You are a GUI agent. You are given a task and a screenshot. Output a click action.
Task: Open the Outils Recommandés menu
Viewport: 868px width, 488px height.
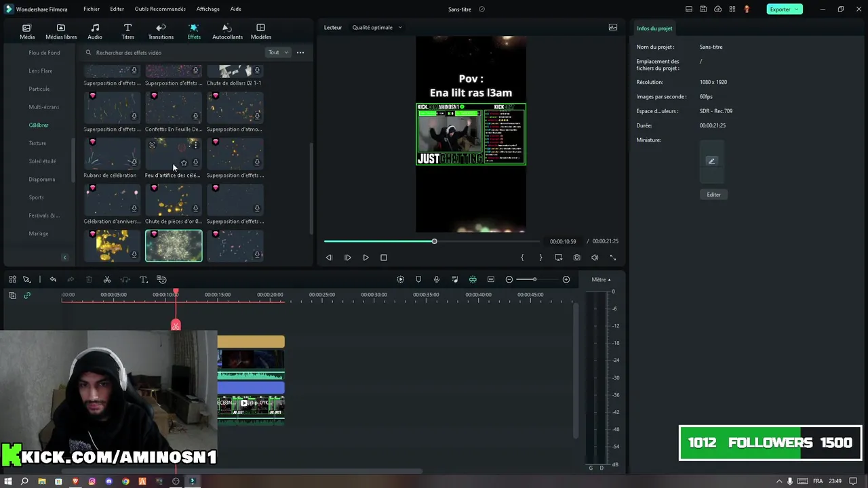tap(160, 9)
